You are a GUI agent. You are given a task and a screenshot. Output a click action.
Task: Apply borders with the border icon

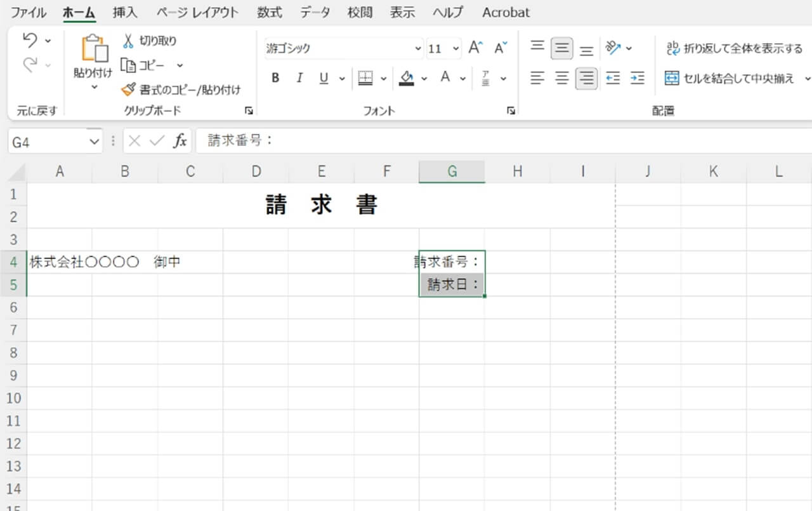[365, 78]
